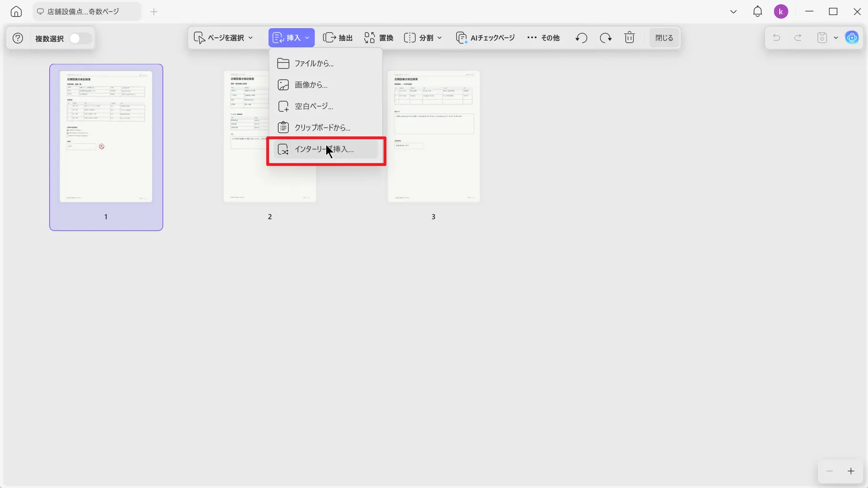Screen dimensions: 868x488
Task: Click the undo arrow icon
Action: click(776, 38)
